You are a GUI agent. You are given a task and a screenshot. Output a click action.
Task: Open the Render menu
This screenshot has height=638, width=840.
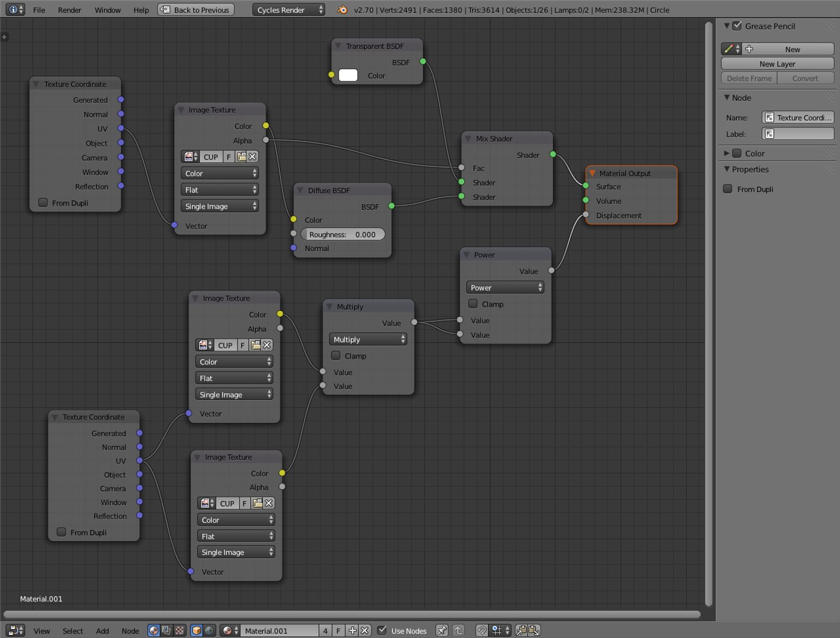click(70, 9)
